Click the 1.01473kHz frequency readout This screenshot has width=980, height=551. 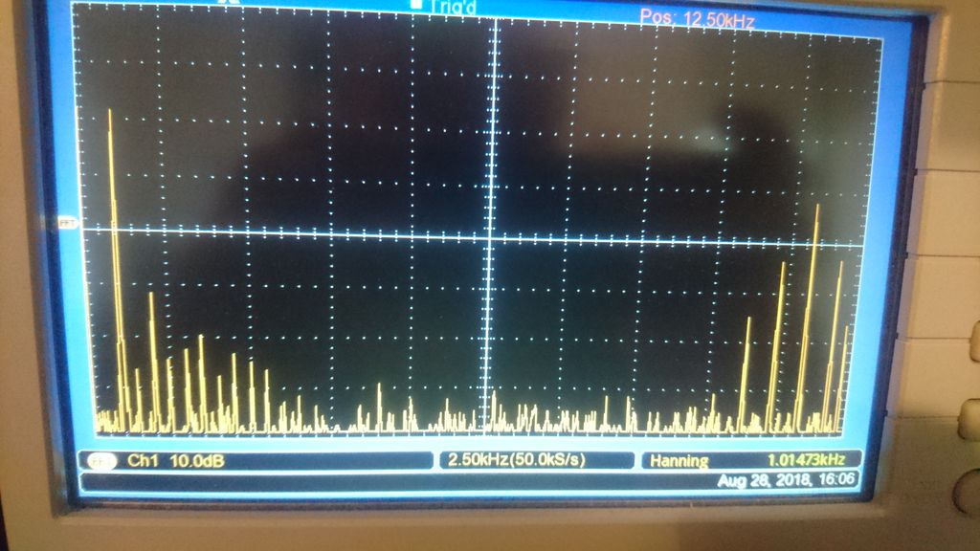(806, 460)
